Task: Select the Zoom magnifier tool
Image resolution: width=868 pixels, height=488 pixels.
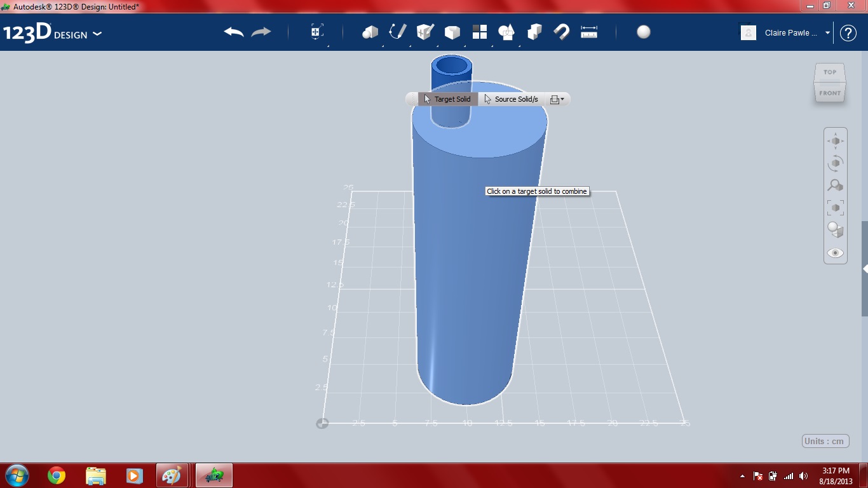Action: pyautogui.click(x=836, y=186)
